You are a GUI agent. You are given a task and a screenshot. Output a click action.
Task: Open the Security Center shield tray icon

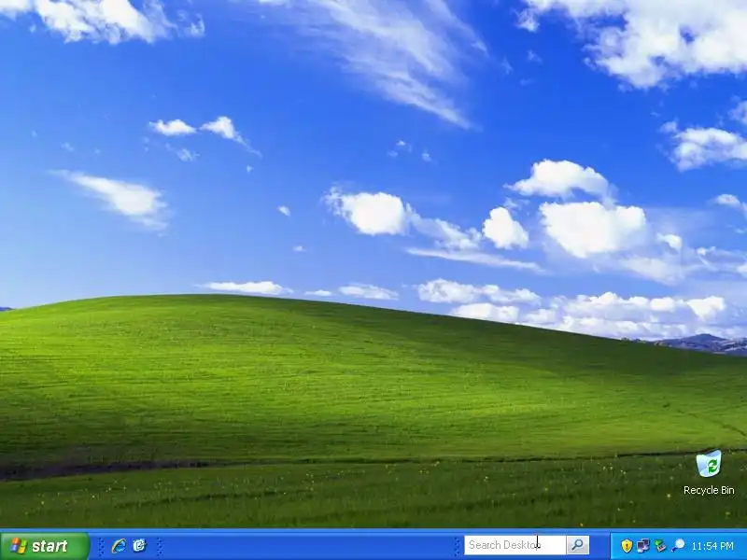click(627, 546)
